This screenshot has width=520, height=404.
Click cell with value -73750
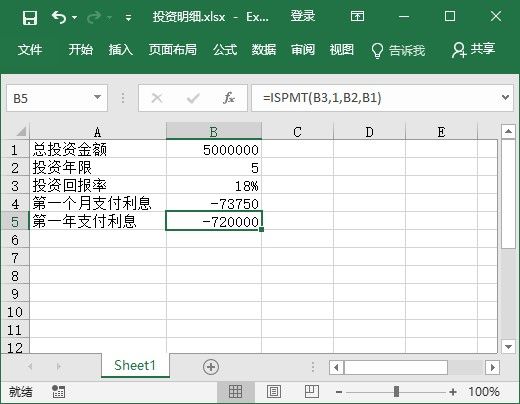click(x=214, y=203)
